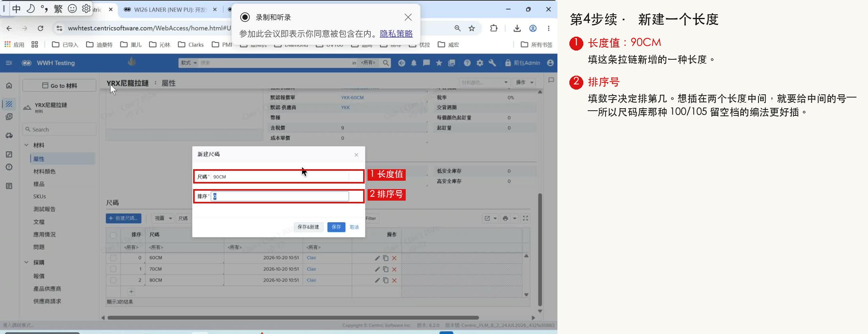Select 材料顏色 in left navigation
868x334 pixels.
pos(44,172)
